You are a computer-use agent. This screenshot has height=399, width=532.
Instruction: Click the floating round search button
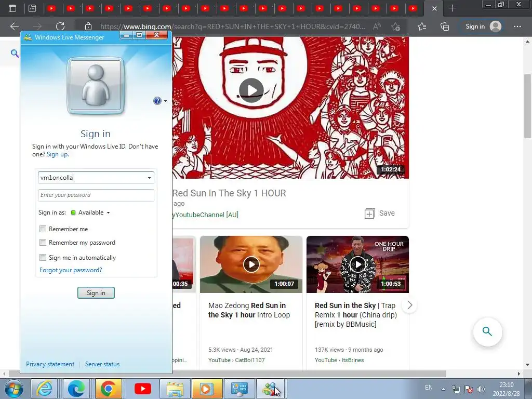point(487,331)
